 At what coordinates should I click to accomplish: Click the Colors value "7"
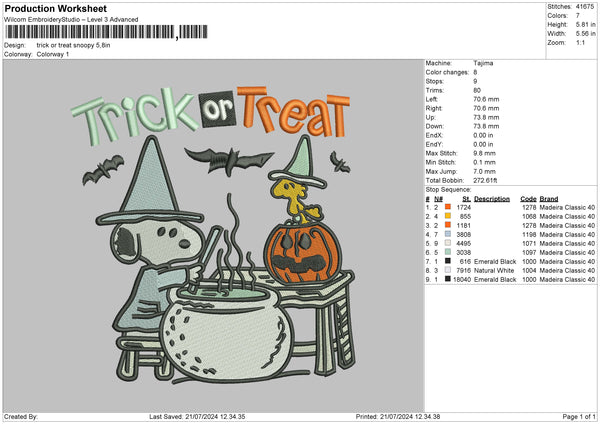(x=578, y=16)
